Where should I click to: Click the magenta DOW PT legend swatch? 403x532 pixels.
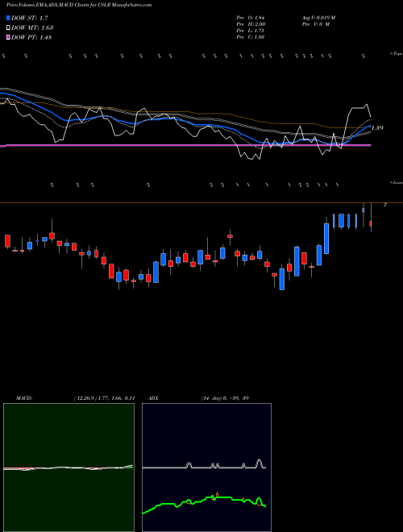coord(8,37)
